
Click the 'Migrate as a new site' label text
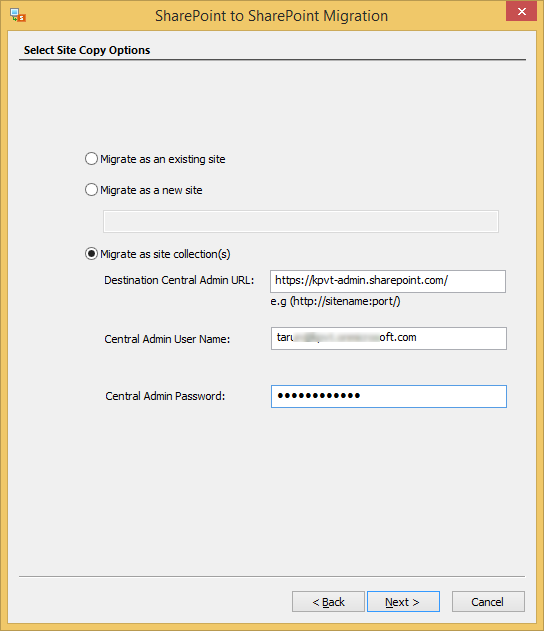tap(151, 190)
